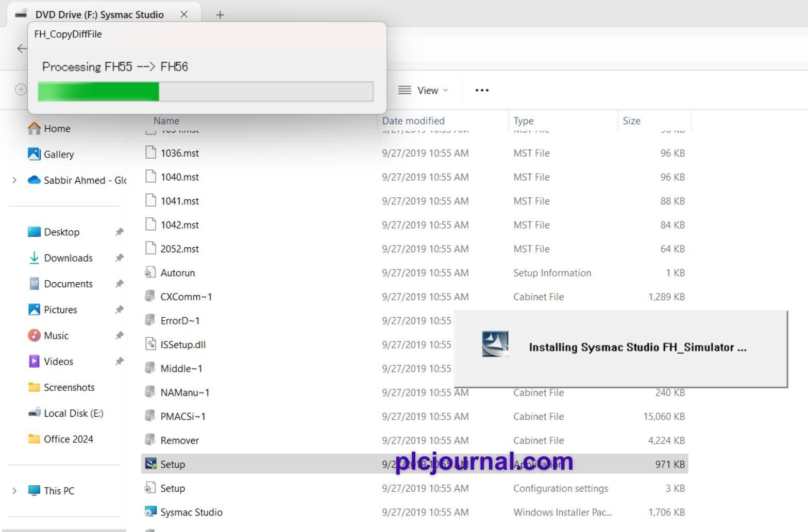Sort files by Size column

click(631, 121)
